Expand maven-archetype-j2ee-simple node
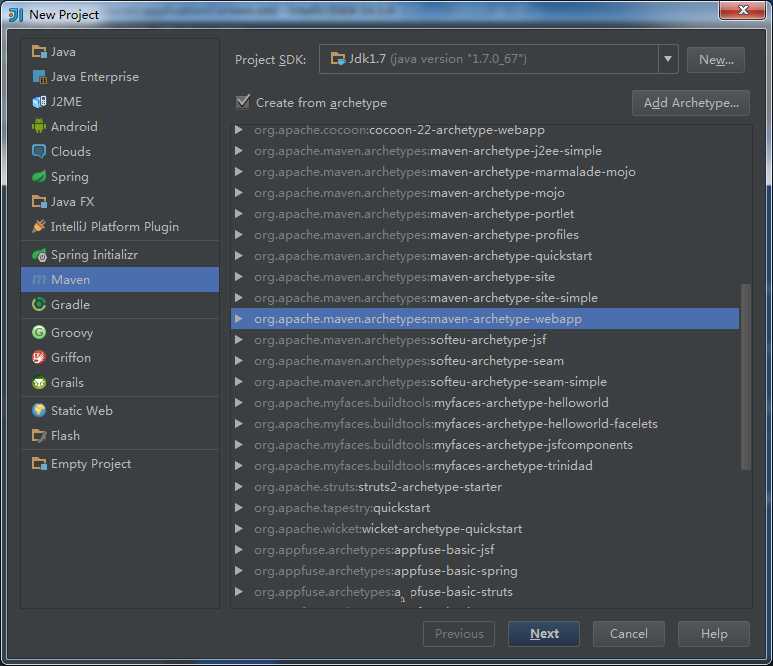773x666 pixels. (239, 150)
